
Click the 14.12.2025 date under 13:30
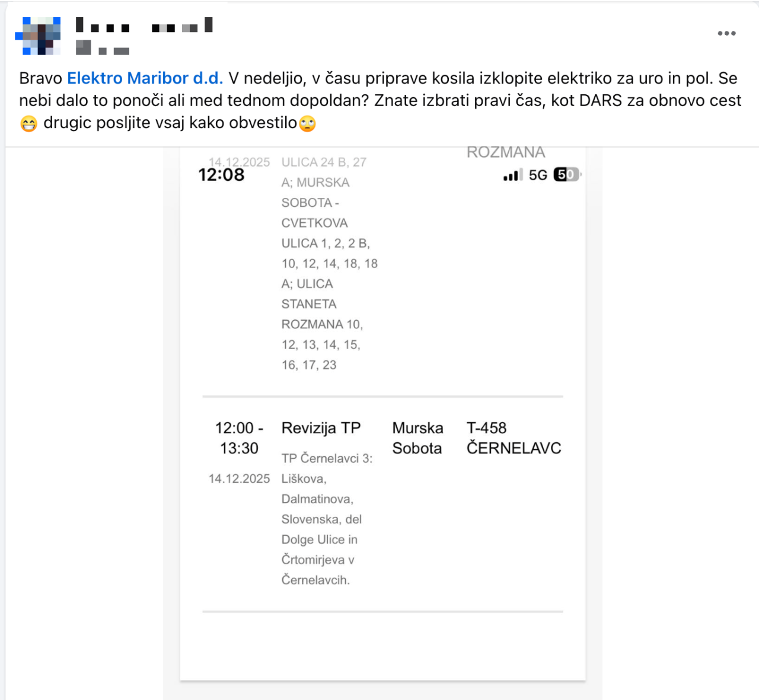pyautogui.click(x=239, y=479)
